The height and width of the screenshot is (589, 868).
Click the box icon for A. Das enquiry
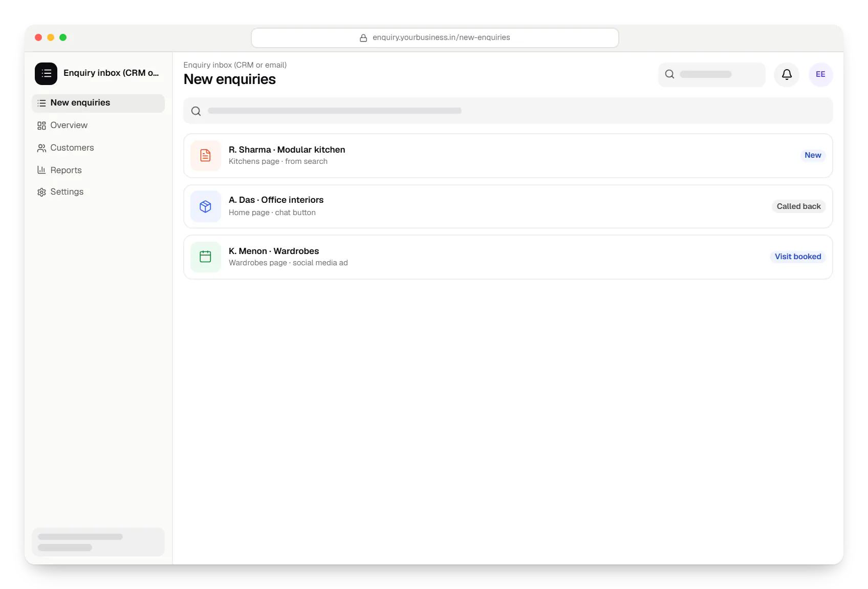[206, 206]
